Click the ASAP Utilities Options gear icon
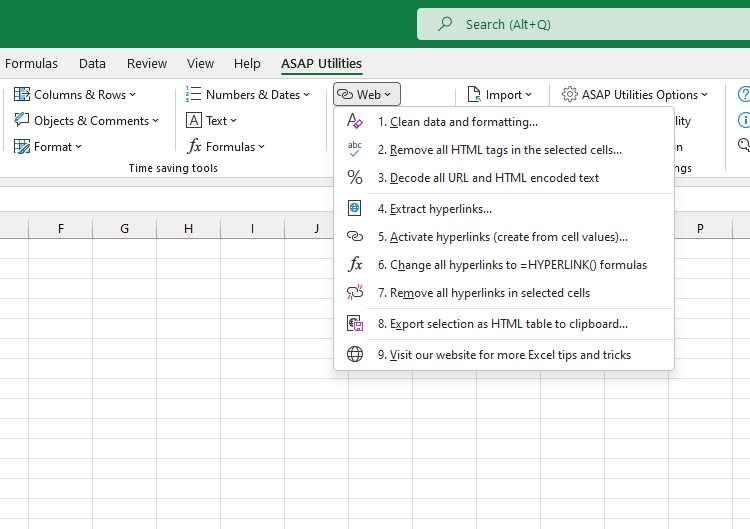750x529 pixels. pos(570,94)
